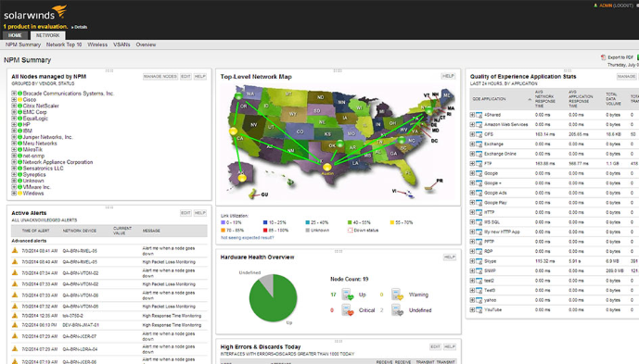Click Export to PDF

click(x=620, y=57)
